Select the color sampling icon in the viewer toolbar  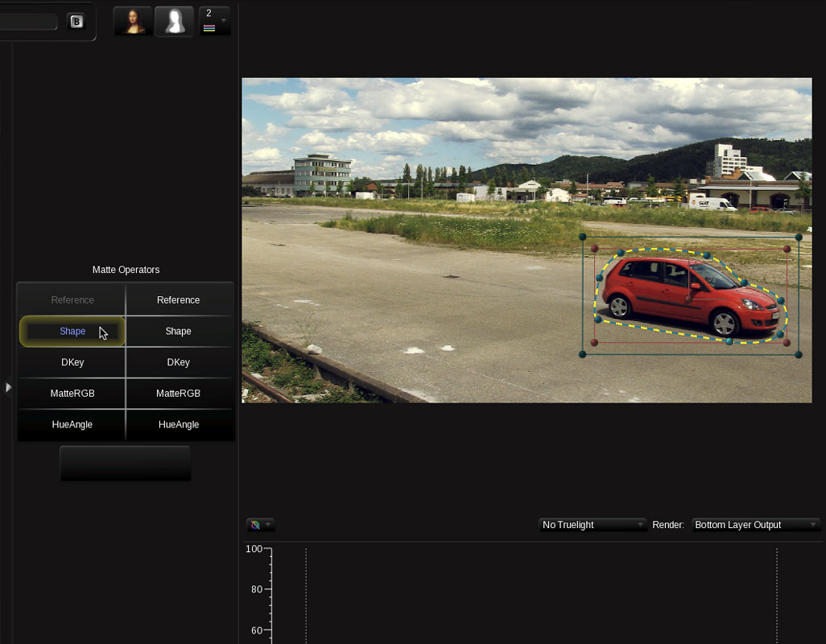[x=256, y=524]
